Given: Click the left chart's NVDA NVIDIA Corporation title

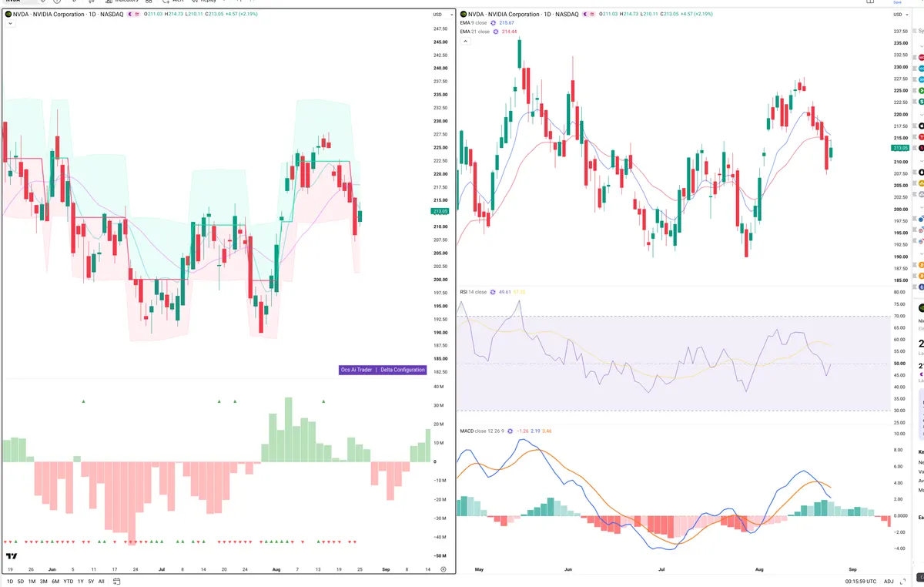Looking at the screenshot, I should (x=49, y=14).
